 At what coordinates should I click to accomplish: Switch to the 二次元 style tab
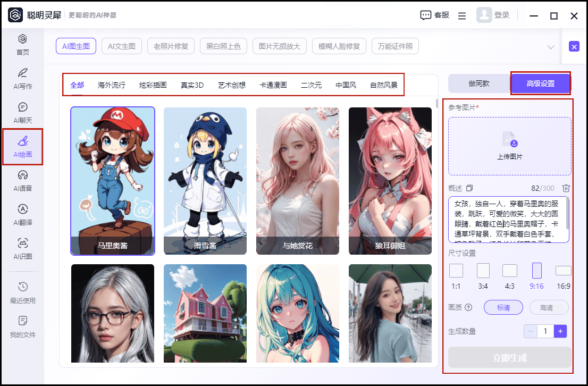pos(311,85)
